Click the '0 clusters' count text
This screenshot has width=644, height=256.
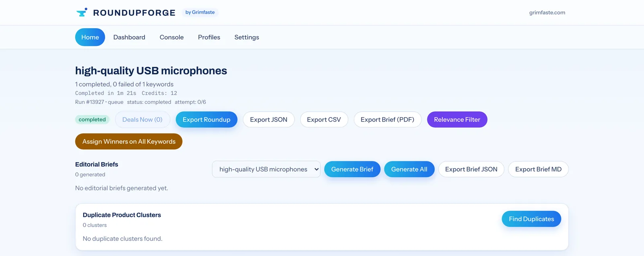pos(95,225)
